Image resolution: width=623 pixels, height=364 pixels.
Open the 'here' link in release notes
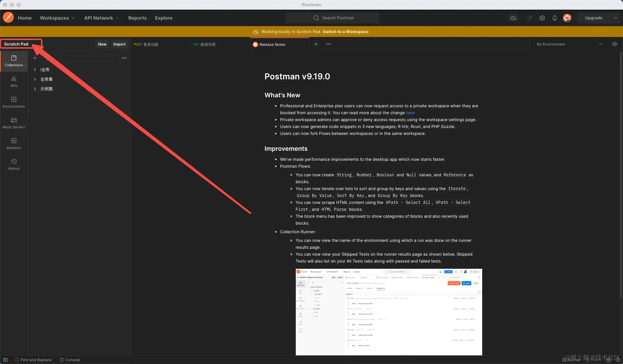tap(410, 113)
